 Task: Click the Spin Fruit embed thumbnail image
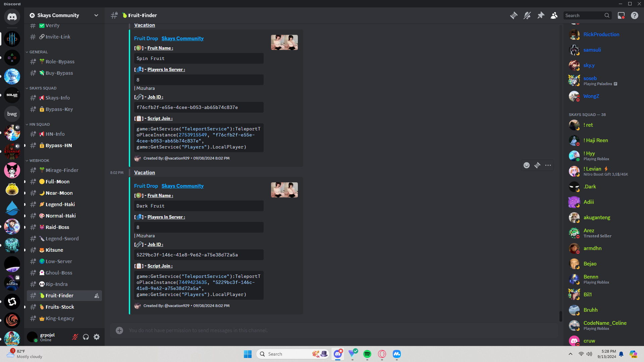284,43
